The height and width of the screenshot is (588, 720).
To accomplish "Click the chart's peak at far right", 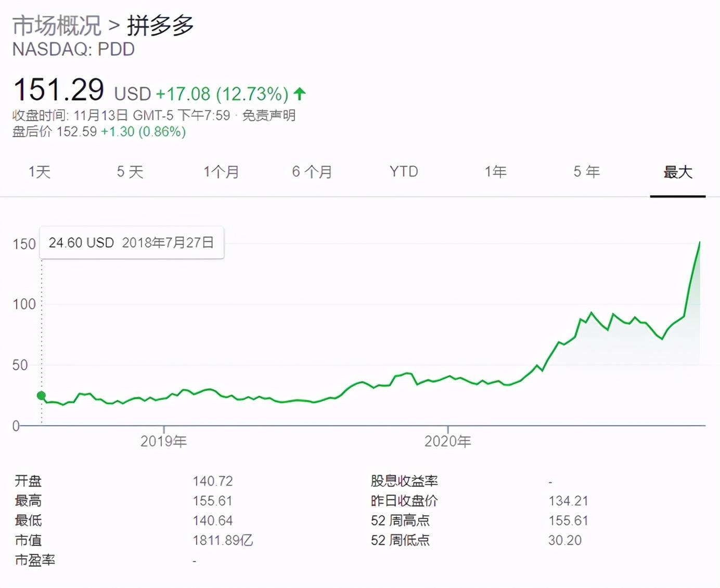I will click(699, 242).
